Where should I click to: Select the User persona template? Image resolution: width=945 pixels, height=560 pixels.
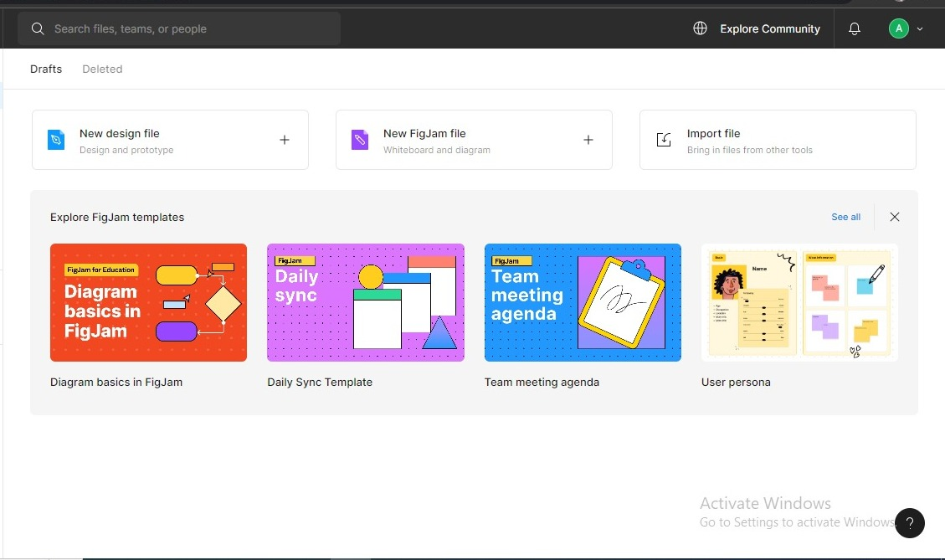799,302
